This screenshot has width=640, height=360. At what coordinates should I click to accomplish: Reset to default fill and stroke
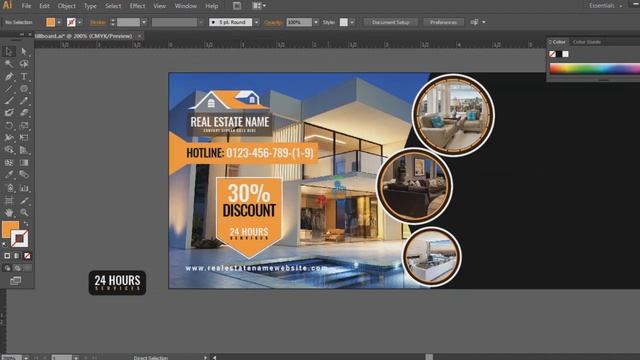coord(4,244)
